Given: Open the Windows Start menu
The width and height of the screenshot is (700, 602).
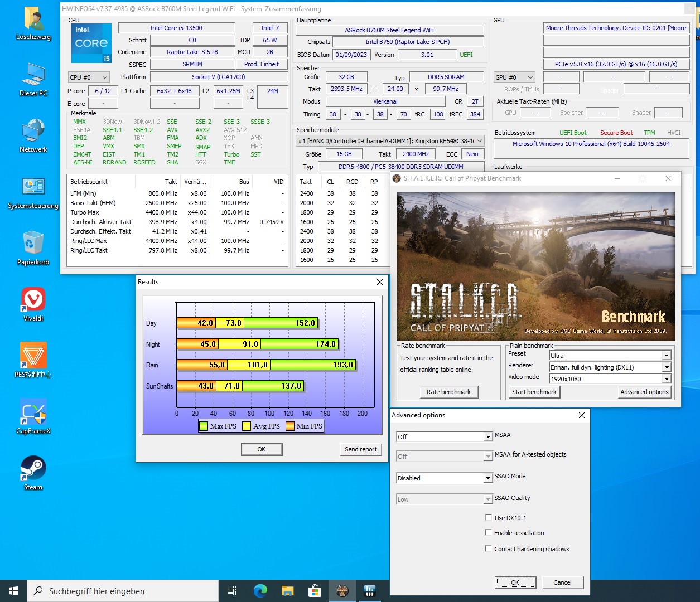Looking at the screenshot, I should point(13,591).
